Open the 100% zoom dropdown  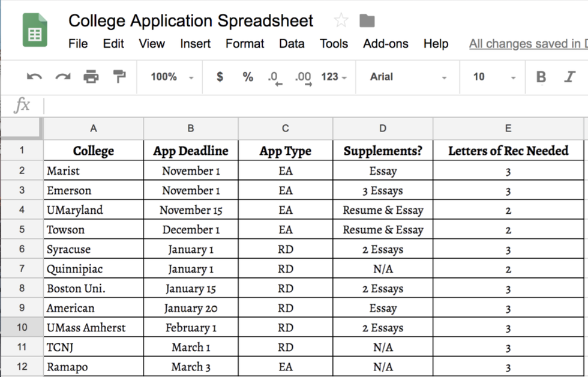pyautogui.click(x=172, y=77)
